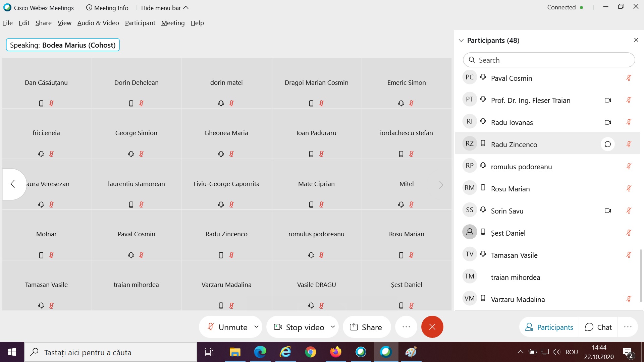
Task: Click the participants list vertical scrollbar
Action: 641,275
